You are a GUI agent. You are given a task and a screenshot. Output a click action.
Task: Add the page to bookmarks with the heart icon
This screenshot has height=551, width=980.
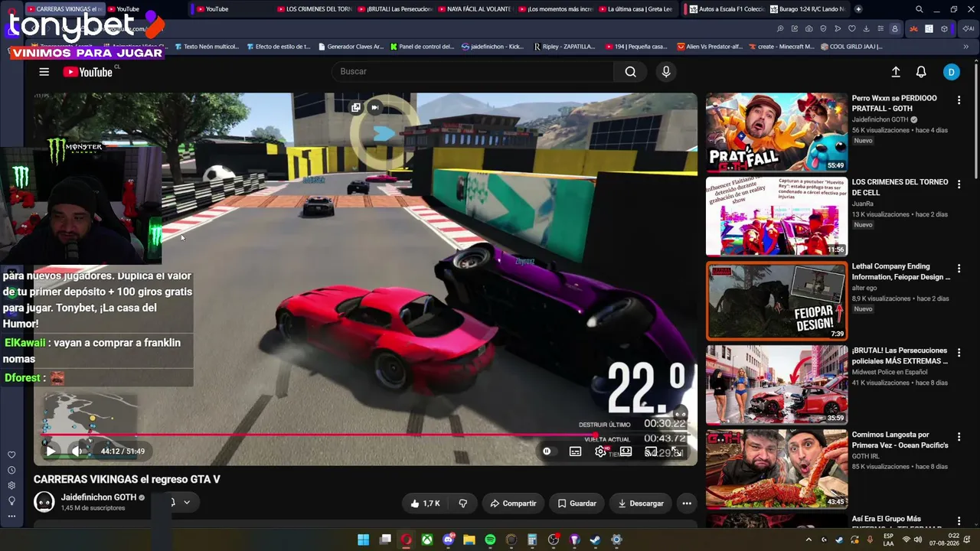[x=851, y=29]
